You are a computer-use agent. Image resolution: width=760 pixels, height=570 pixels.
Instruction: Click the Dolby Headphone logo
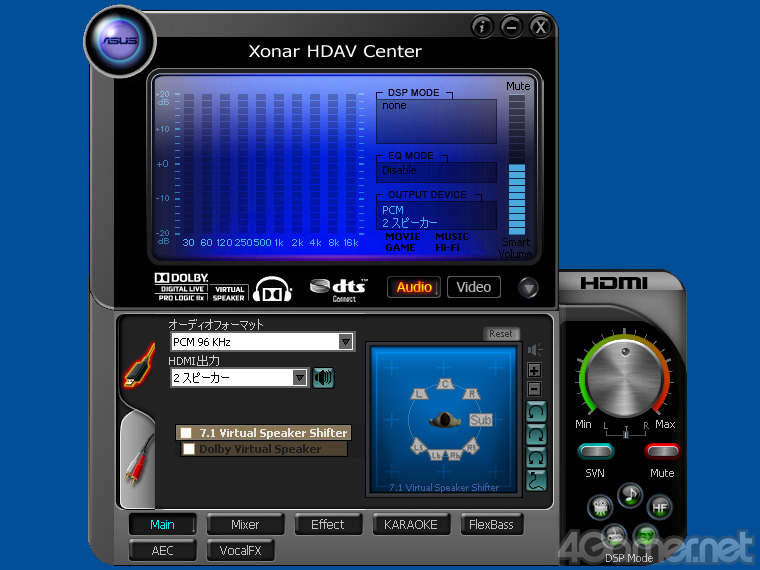272,289
